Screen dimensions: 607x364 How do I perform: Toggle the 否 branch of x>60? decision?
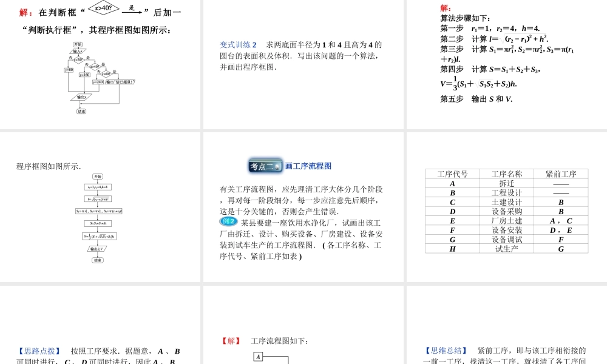99,71
